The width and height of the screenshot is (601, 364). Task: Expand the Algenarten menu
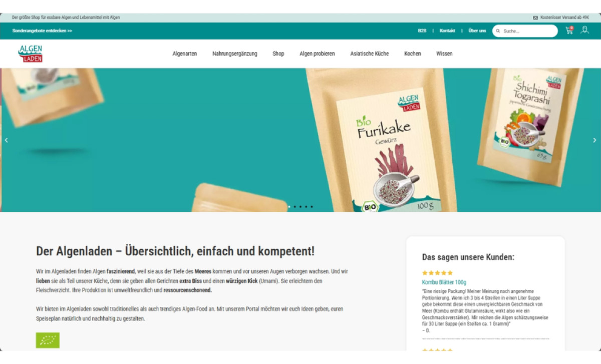coord(184,54)
